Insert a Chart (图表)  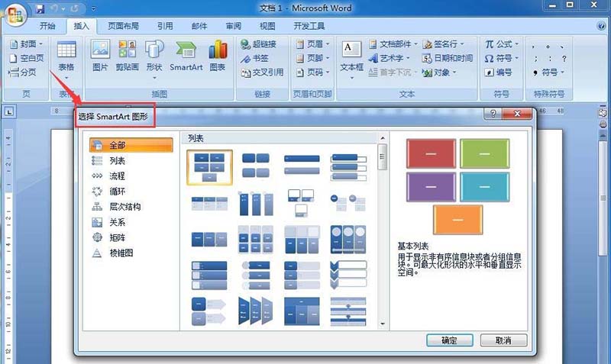point(217,56)
